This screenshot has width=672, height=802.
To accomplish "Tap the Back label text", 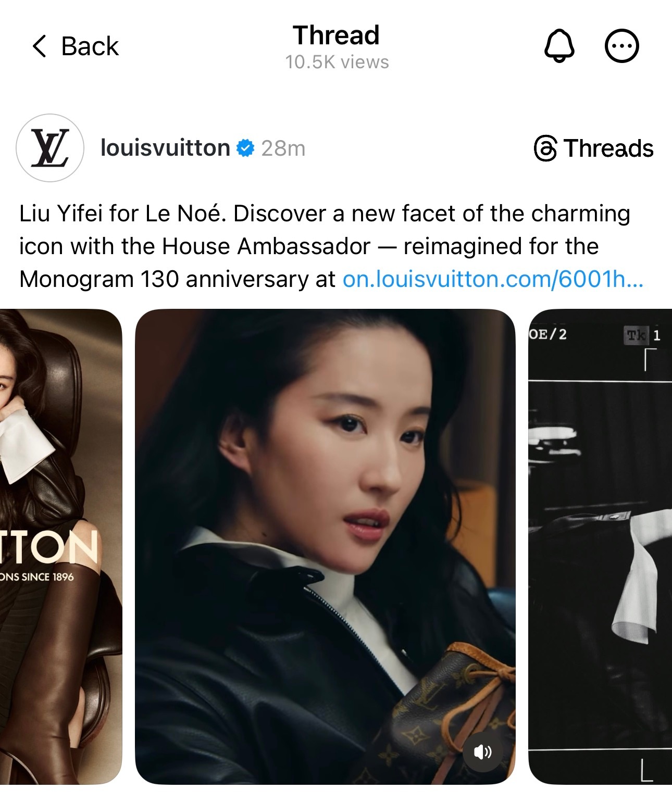I will 90,46.
